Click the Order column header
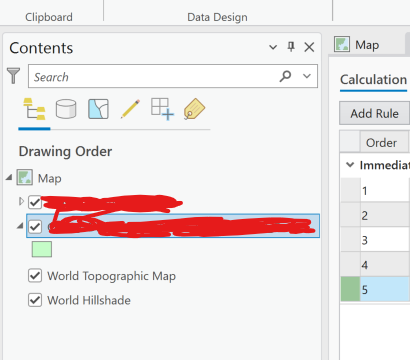This screenshot has width=410, height=360. click(383, 143)
